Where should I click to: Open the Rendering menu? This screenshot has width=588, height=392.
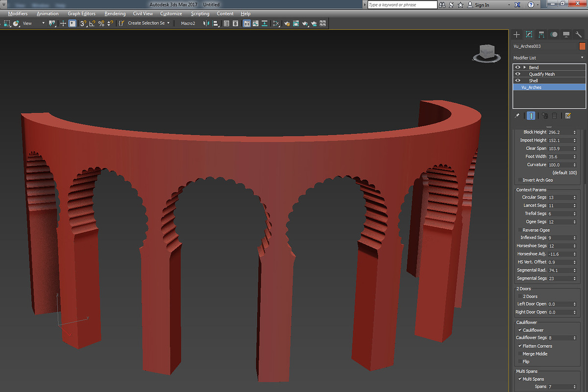[115, 13]
